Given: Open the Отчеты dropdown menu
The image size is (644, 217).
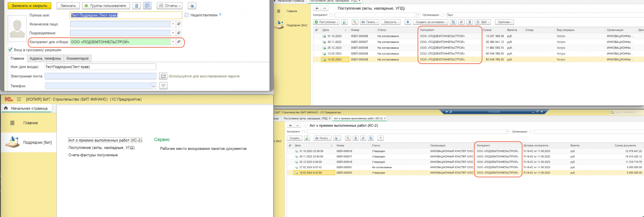Looking at the screenshot, I should tap(170, 6).
